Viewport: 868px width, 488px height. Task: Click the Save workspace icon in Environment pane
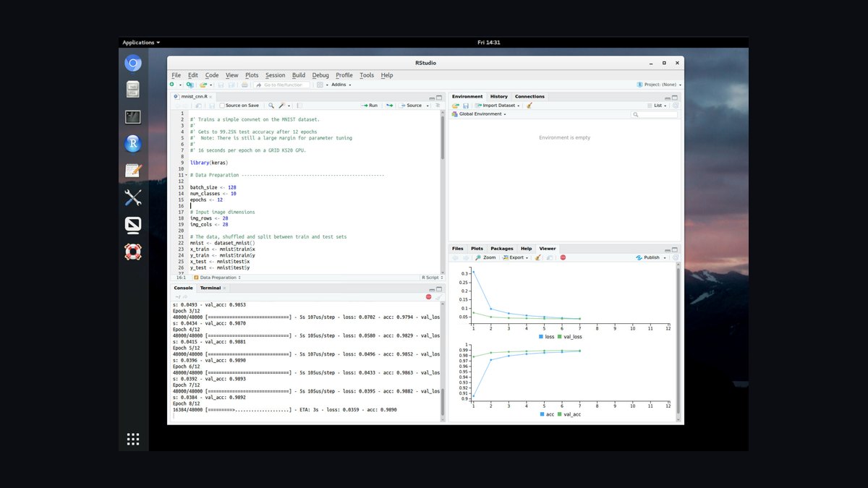click(x=465, y=106)
